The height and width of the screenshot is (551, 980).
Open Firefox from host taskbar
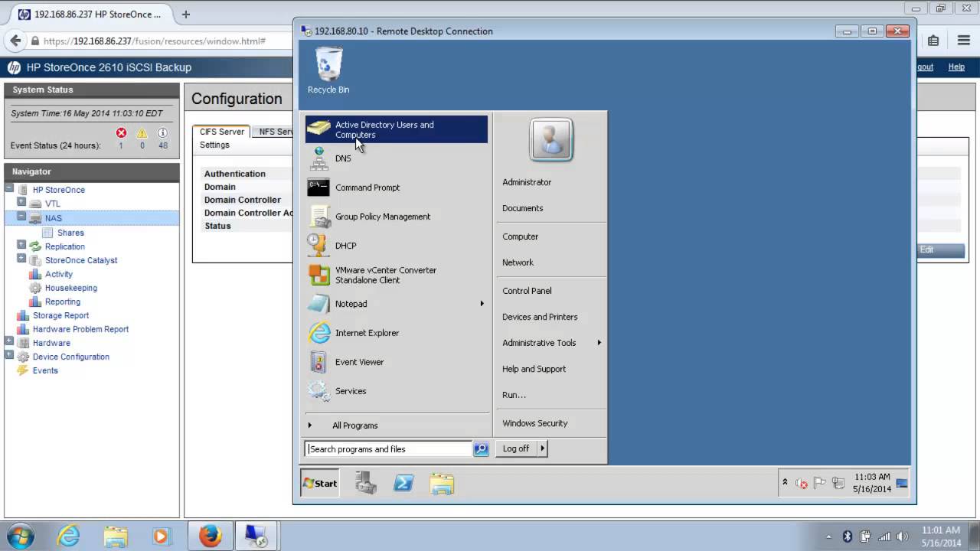[211, 536]
